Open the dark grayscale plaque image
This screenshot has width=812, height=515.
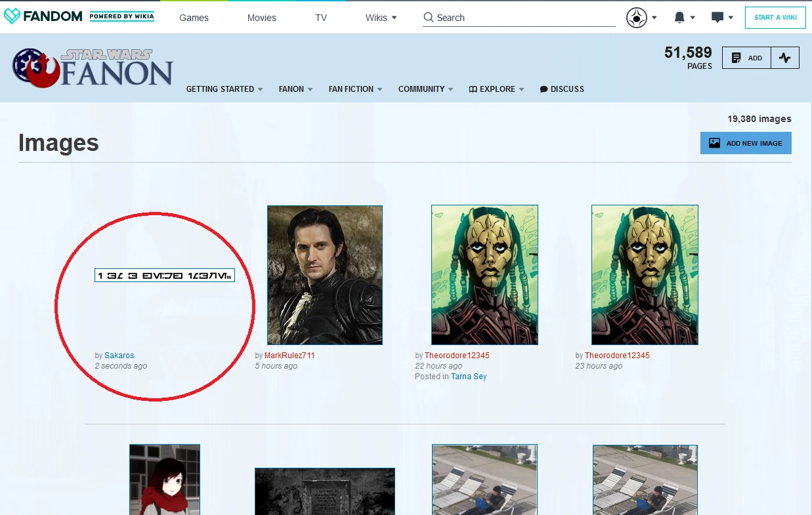325,491
